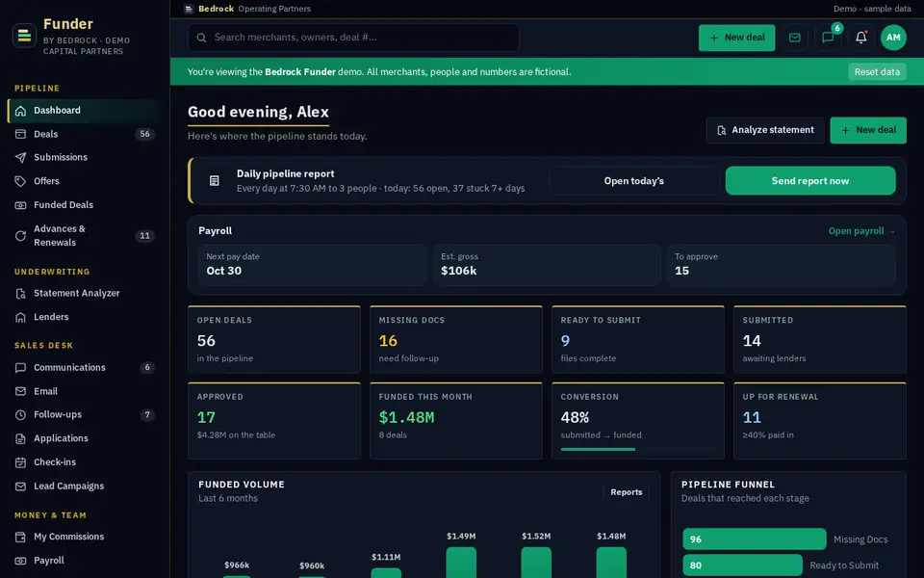Click the conversion progress bar
924x578 pixels.
pyautogui.click(x=637, y=450)
